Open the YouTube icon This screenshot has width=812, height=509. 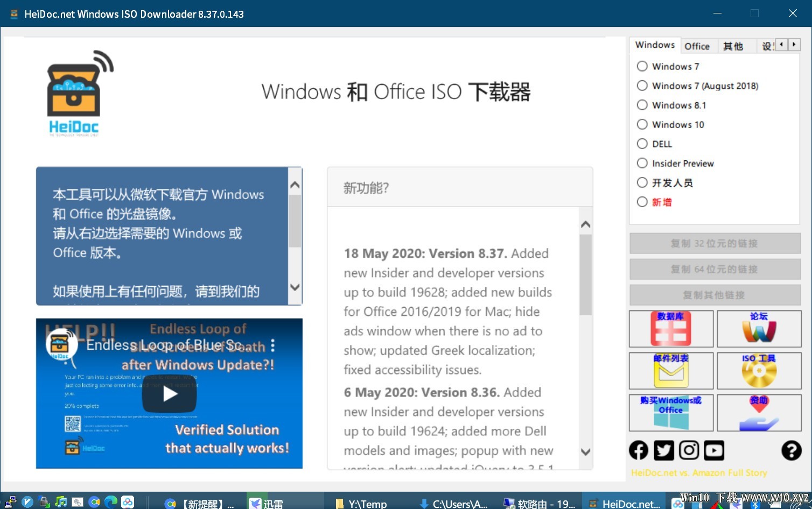(x=714, y=450)
